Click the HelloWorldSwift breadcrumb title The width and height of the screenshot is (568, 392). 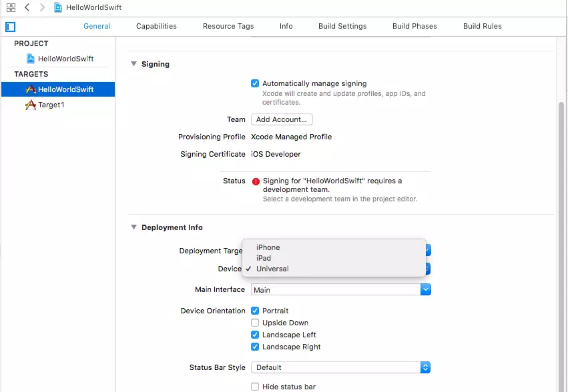point(94,7)
